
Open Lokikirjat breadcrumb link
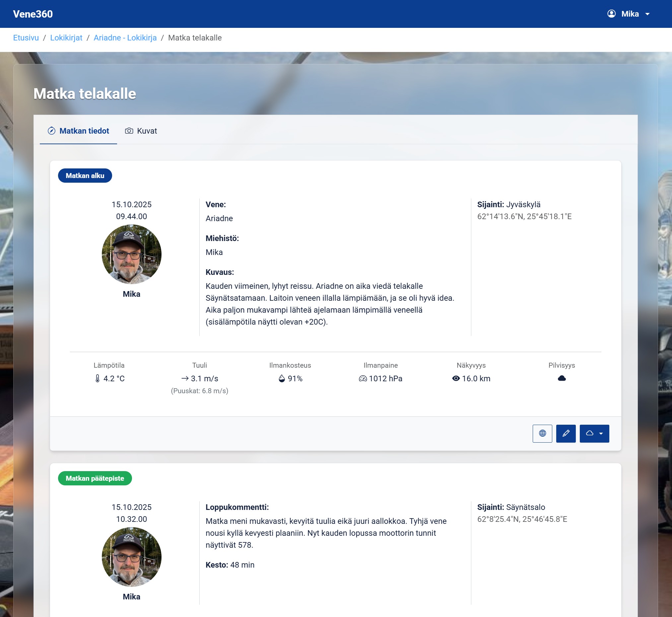pos(66,38)
